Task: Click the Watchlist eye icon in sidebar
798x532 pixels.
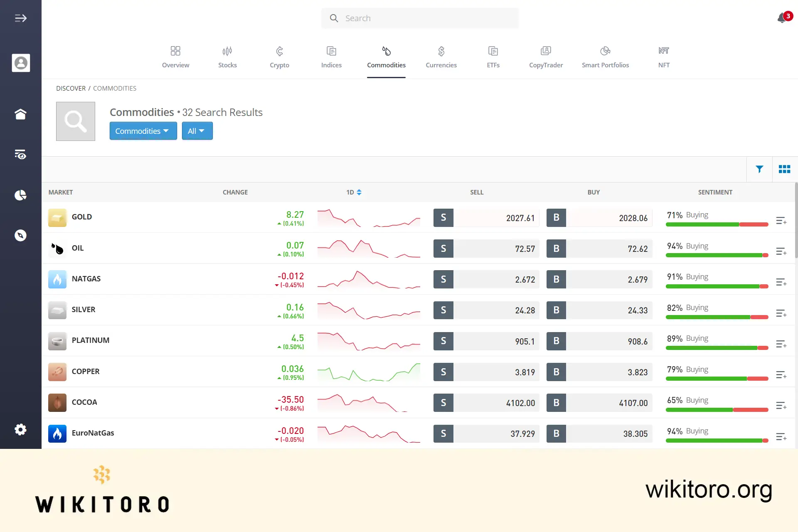Action: [21, 154]
